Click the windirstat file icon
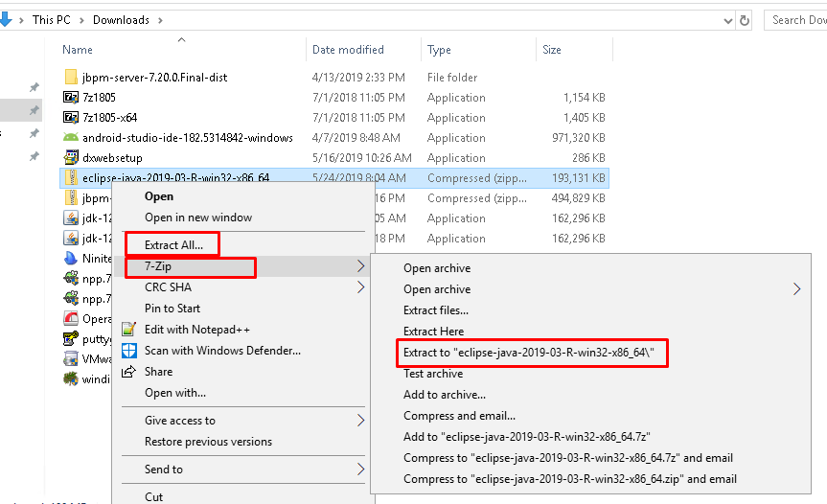Image resolution: width=827 pixels, height=504 pixels. (71, 379)
